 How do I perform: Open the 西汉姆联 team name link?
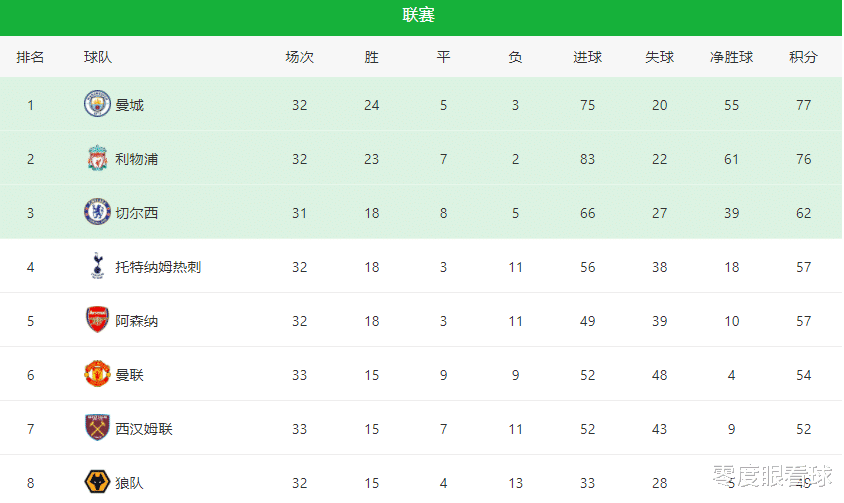144,429
